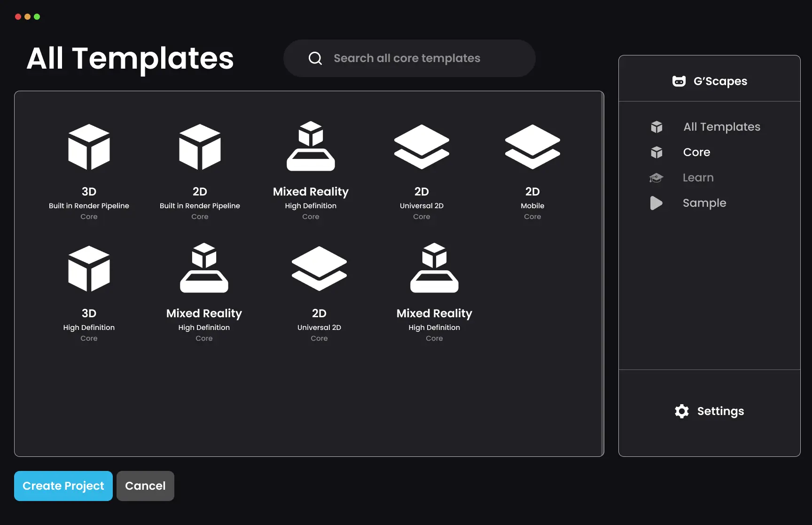Select the 2D Built in Render Pipeline cube icon
This screenshot has height=525, width=812.
coord(200,147)
